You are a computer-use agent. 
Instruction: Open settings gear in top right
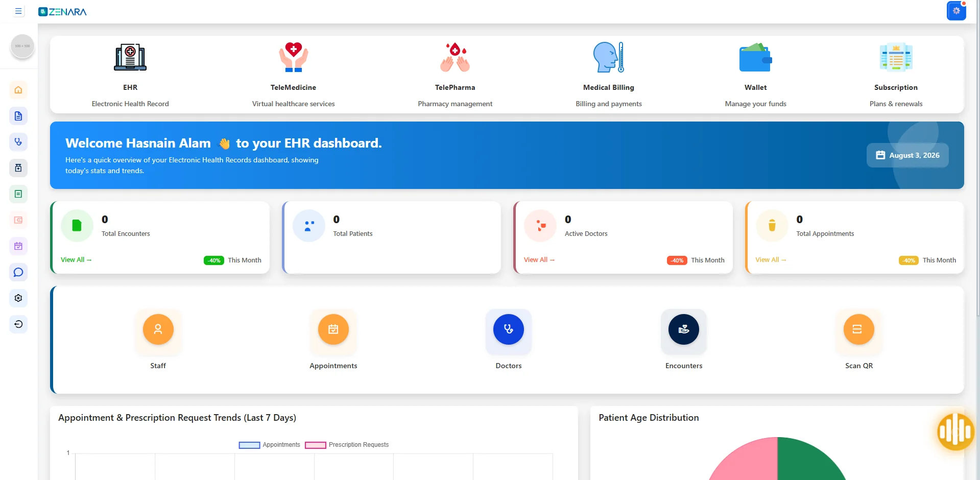956,11
